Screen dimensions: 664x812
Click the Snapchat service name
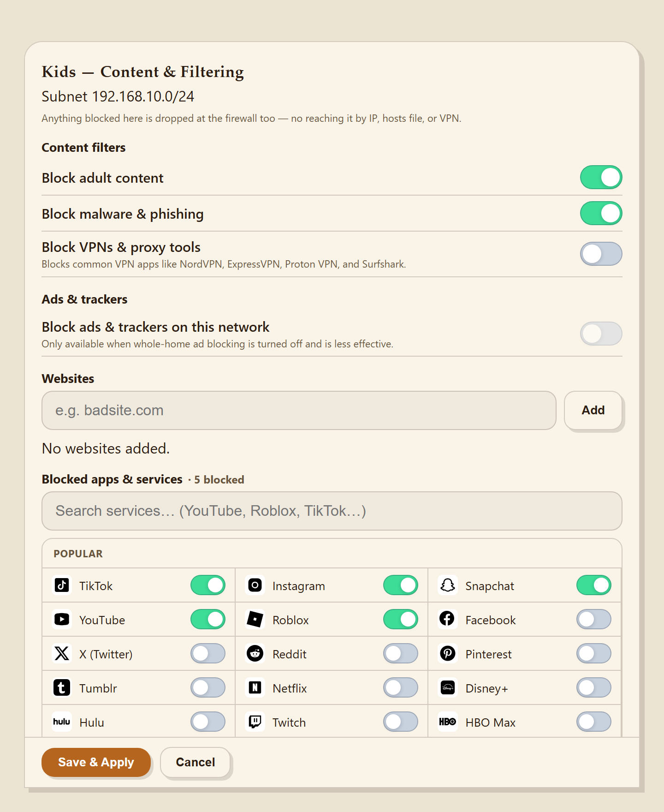coord(490,586)
